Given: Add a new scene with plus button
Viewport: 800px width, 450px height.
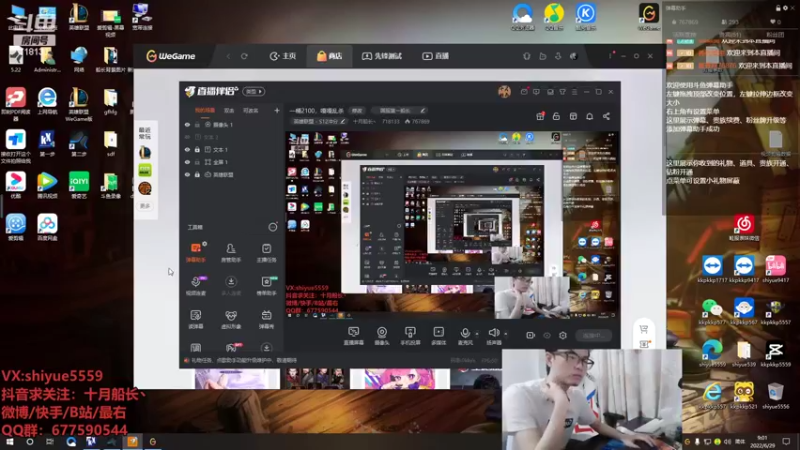Looking at the screenshot, I should [277, 110].
